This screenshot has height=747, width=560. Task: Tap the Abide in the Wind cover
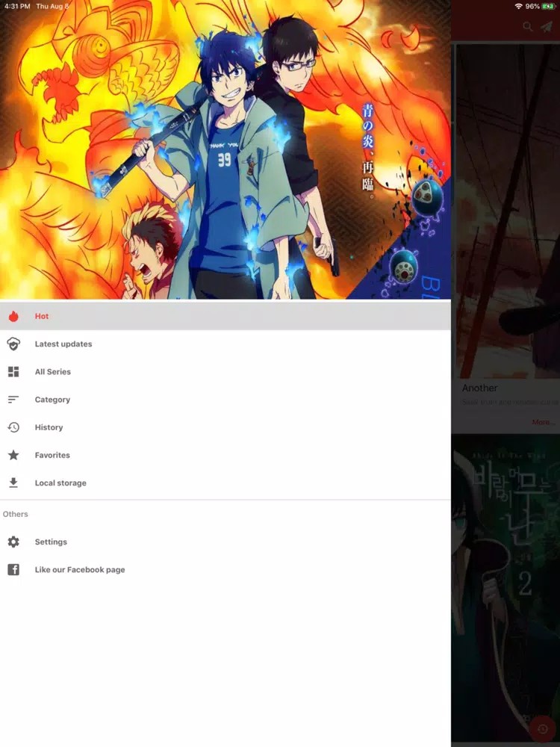tap(505, 589)
